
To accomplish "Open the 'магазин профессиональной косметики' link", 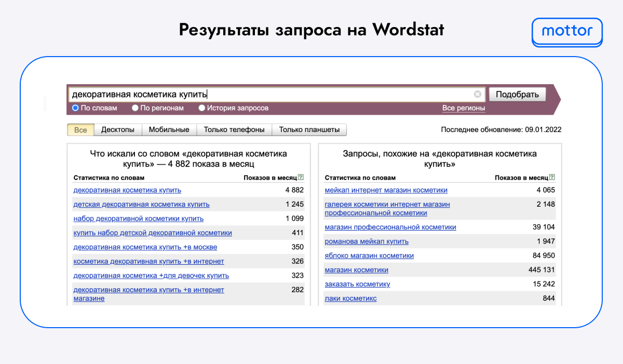I will coord(390,227).
